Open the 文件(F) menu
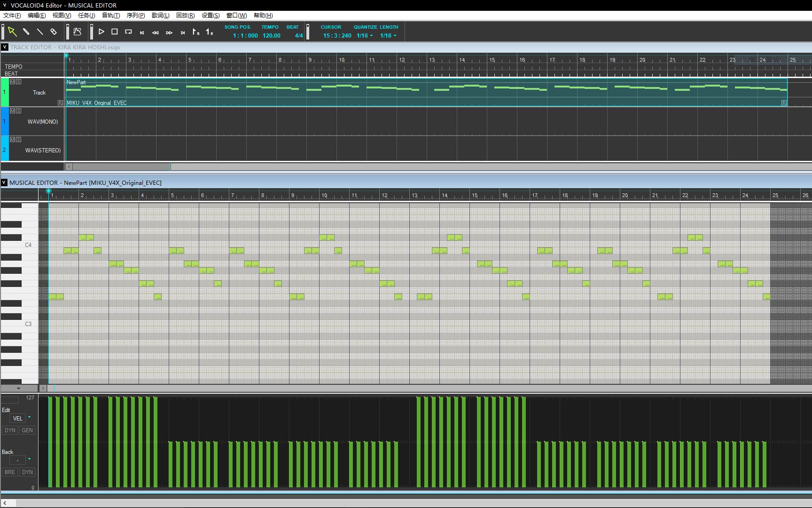This screenshot has width=812, height=508. pyautogui.click(x=12, y=16)
